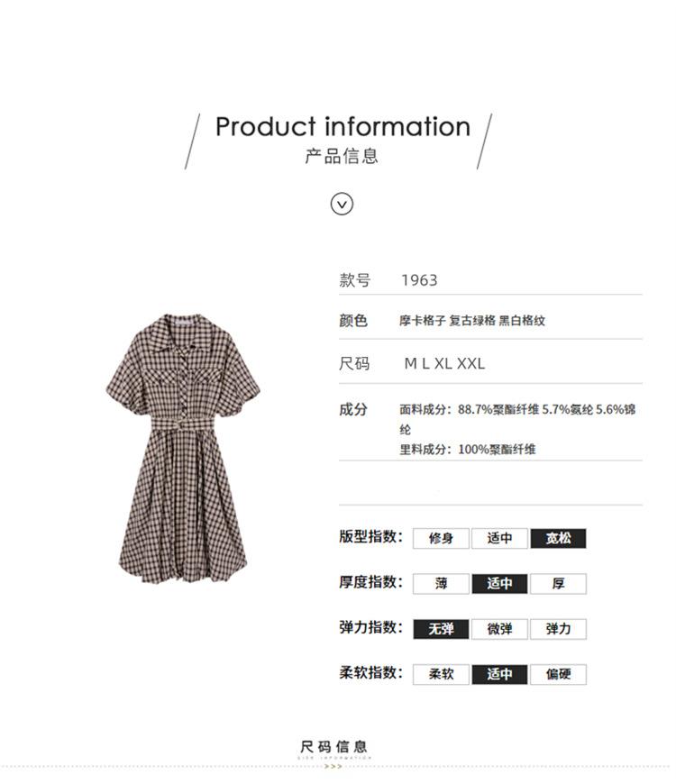This screenshot has height=784, width=676.
Task: Click the Product information title
Action: coord(343,126)
